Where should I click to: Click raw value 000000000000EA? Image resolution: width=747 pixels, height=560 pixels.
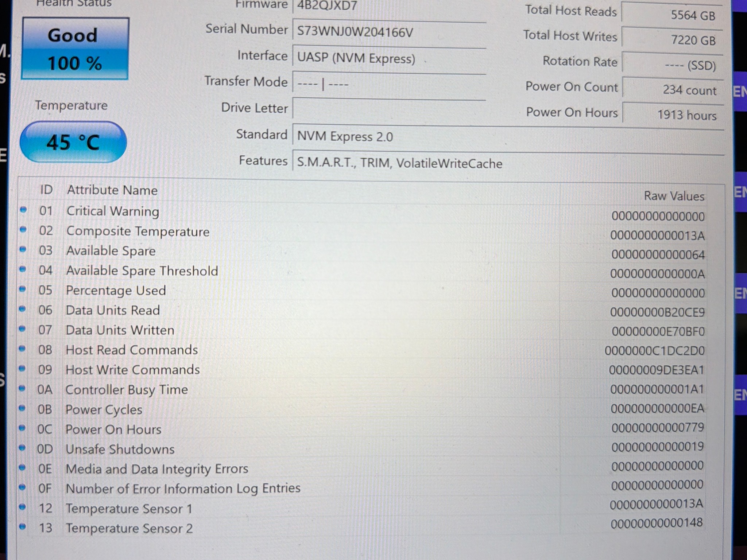click(x=657, y=408)
